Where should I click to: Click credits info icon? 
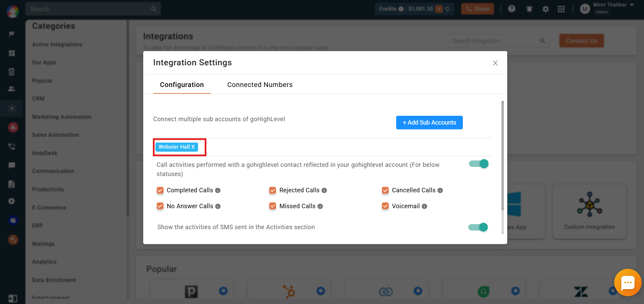tap(401, 9)
